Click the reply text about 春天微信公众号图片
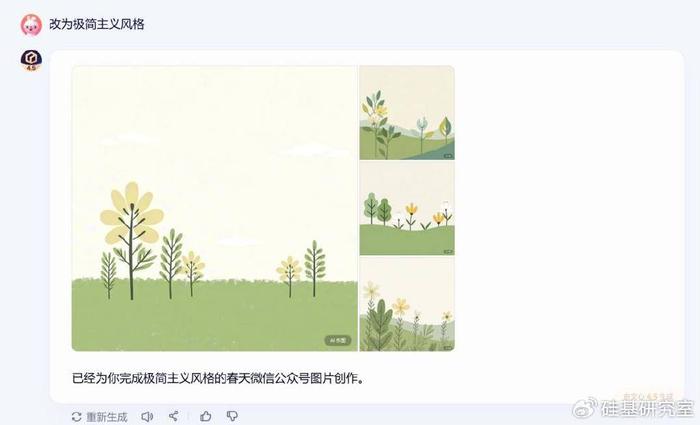700x425 pixels. pyautogui.click(x=218, y=378)
